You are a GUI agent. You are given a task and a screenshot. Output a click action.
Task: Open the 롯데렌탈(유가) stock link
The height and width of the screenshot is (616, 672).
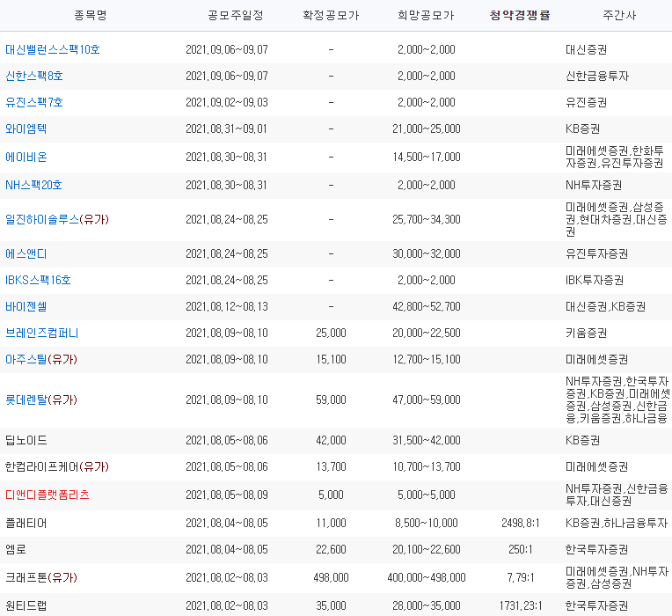click(41, 400)
